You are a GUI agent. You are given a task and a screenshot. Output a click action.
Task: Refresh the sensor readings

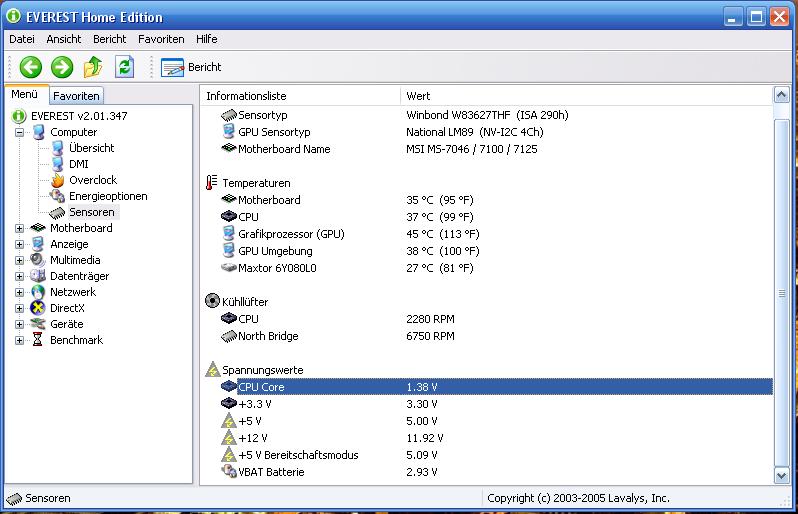coord(125,67)
